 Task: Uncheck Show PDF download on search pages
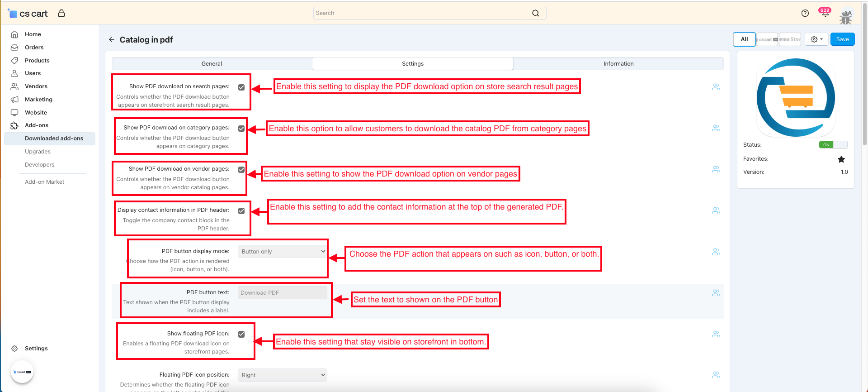[x=241, y=87]
